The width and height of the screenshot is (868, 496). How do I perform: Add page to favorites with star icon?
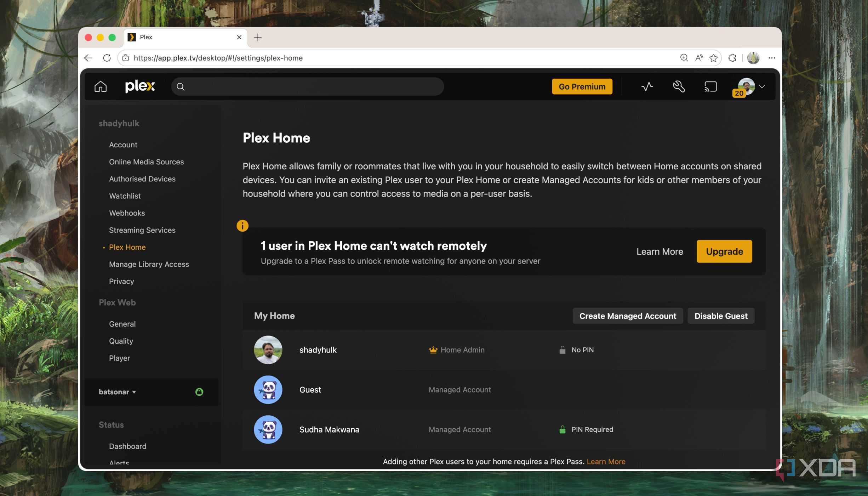tap(713, 58)
